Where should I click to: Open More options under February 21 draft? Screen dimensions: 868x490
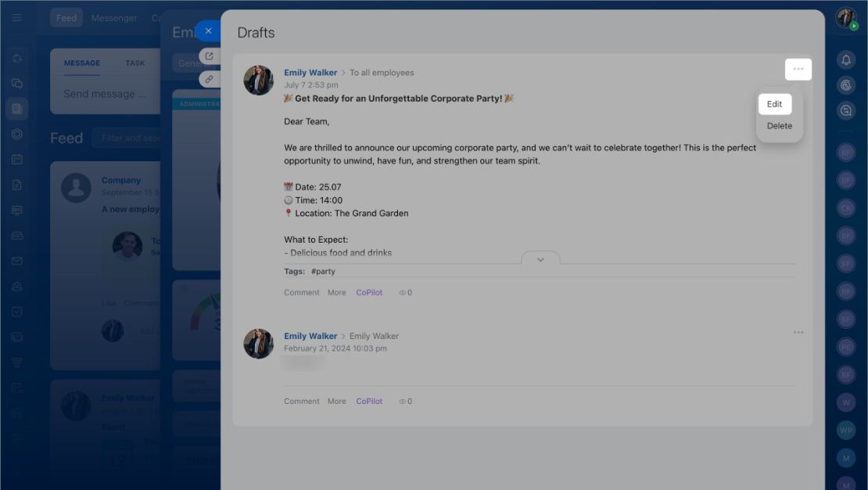click(336, 402)
